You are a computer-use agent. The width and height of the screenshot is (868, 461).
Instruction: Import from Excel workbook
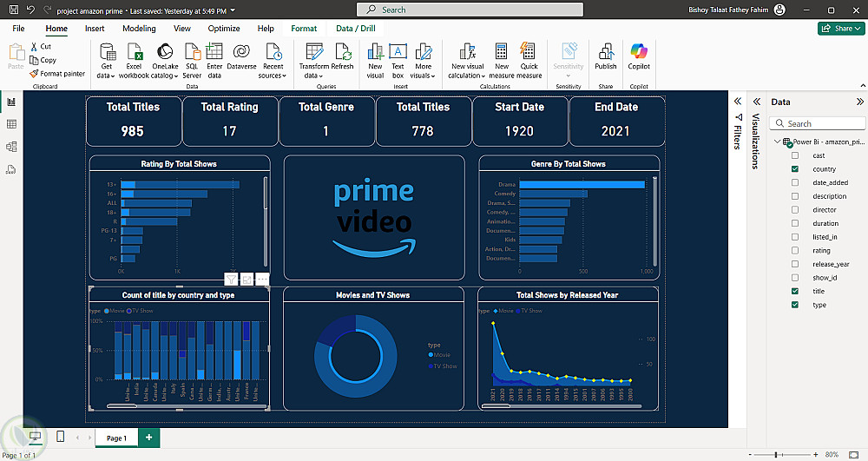coord(134,61)
